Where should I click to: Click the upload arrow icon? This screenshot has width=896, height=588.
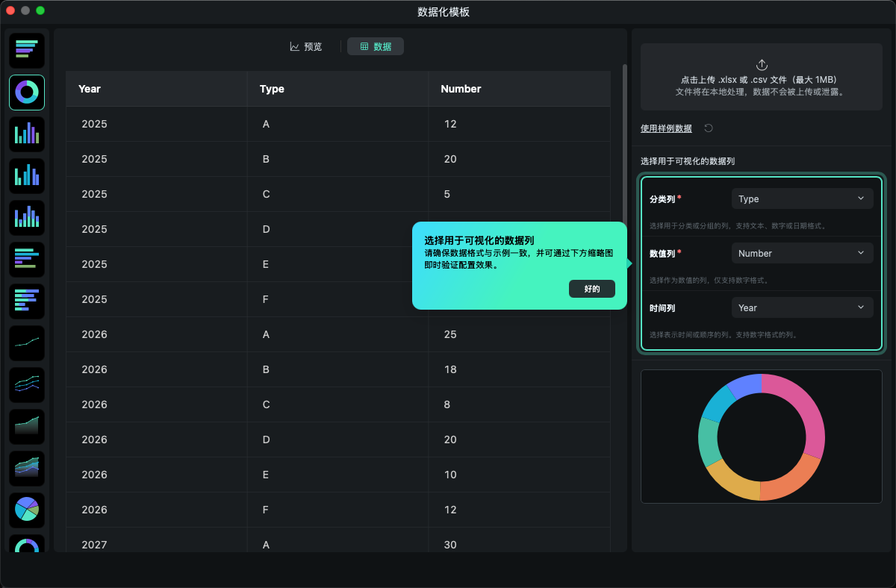(762, 65)
